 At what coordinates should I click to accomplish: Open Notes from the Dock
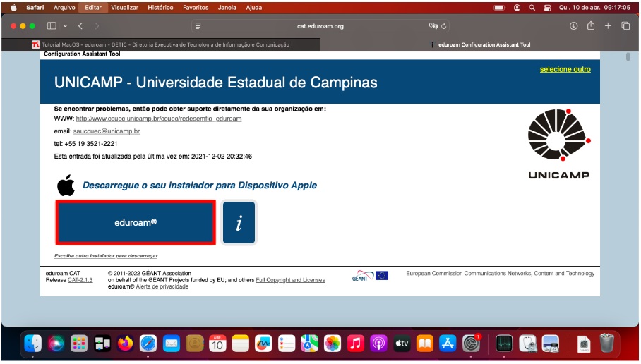tap(240, 344)
